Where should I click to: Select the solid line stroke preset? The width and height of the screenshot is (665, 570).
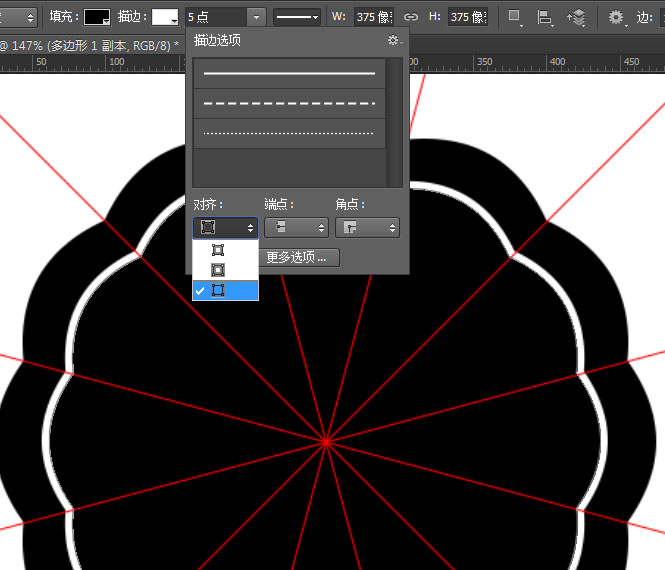(289, 74)
